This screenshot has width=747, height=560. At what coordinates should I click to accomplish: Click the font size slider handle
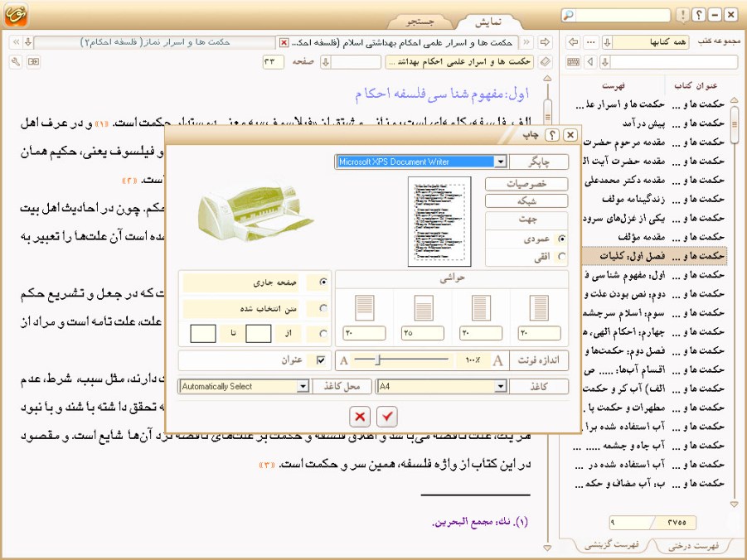coord(378,360)
